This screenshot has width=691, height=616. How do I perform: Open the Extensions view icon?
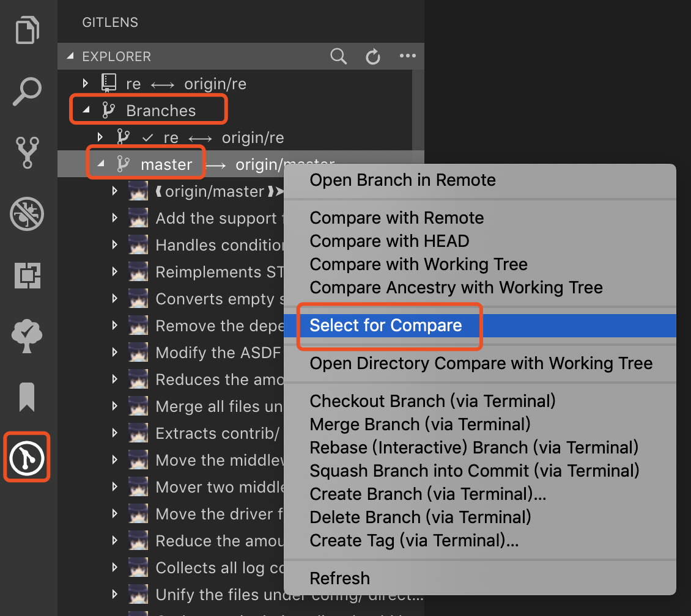pyautogui.click(x=28, y=276)
